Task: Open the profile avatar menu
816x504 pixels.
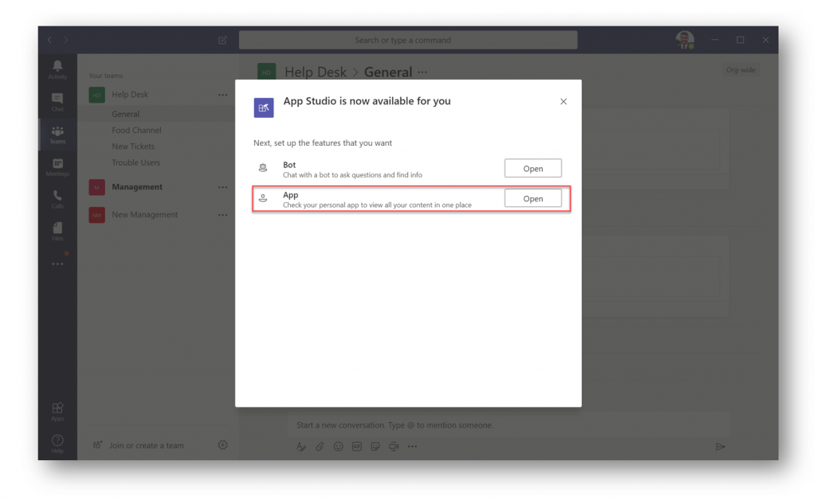Action: click(685, 40)
